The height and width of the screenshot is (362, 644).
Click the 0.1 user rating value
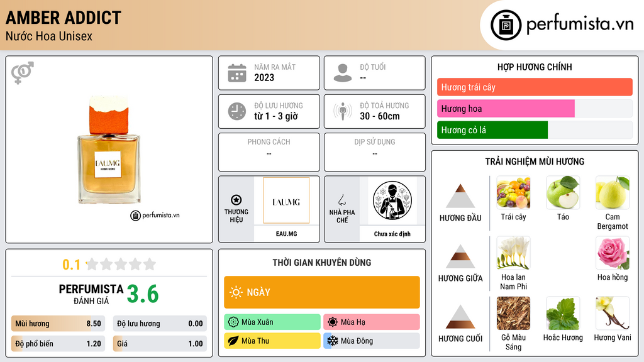(71, 265)
